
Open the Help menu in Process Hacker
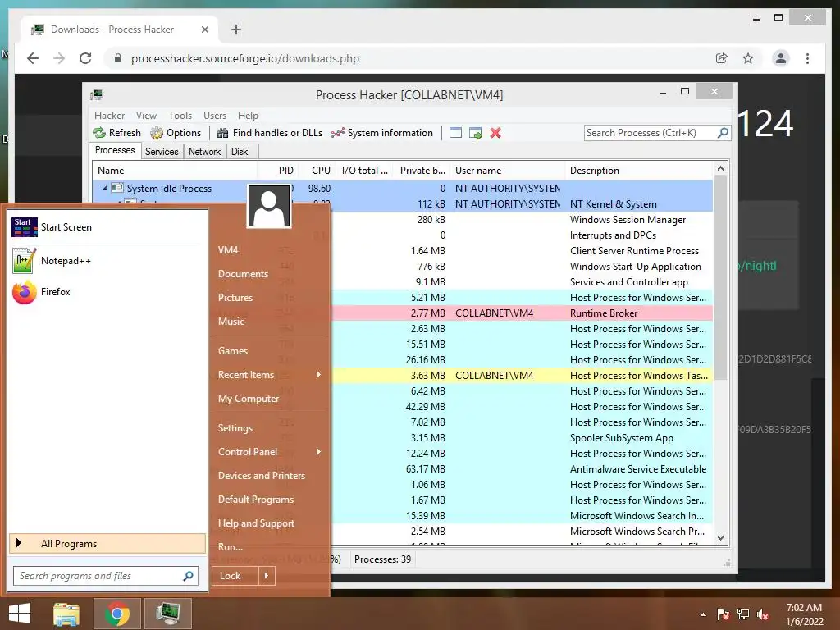248,116
